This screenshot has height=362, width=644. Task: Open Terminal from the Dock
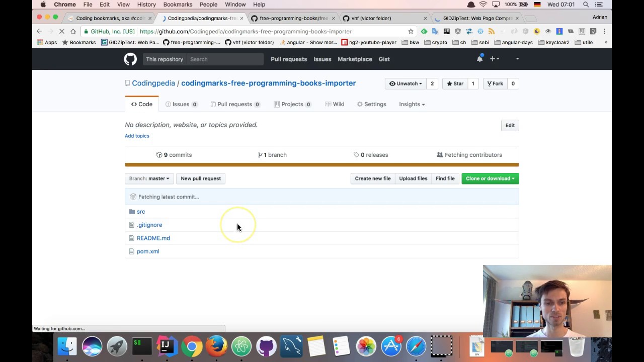pyautogui.click(x=141, y=346)
